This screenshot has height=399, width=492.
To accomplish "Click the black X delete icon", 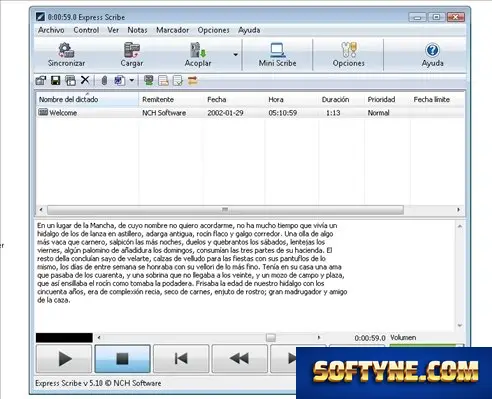I will pos(85,80).
